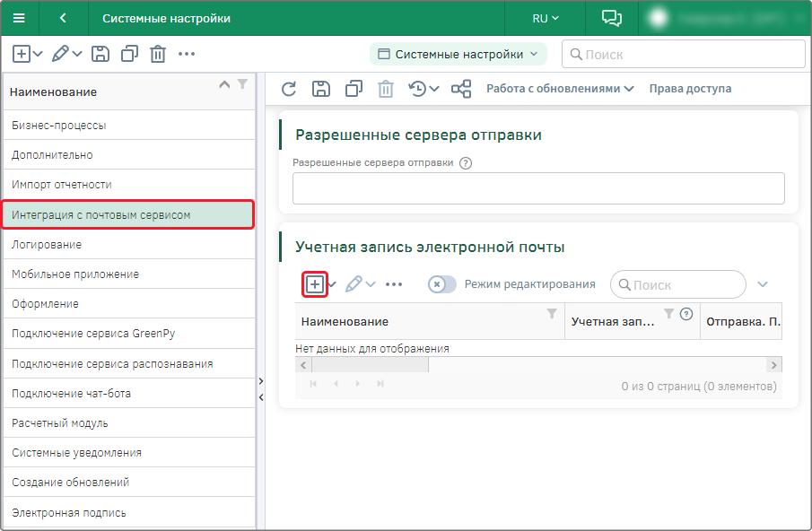Click the right panel trash icon
Image resolution: width=812 pixels, height=531 pixels.
coord(385,89)
